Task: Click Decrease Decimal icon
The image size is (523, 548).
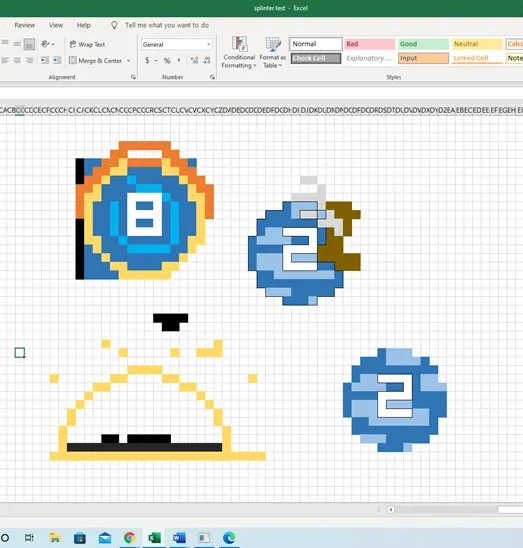Action: pyautogui.click(x=207, y=60)
